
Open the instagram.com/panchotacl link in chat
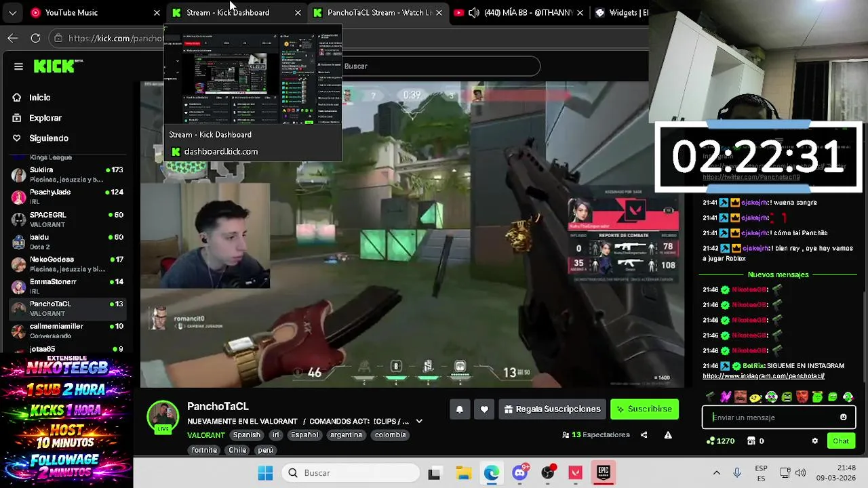(764, 376)
